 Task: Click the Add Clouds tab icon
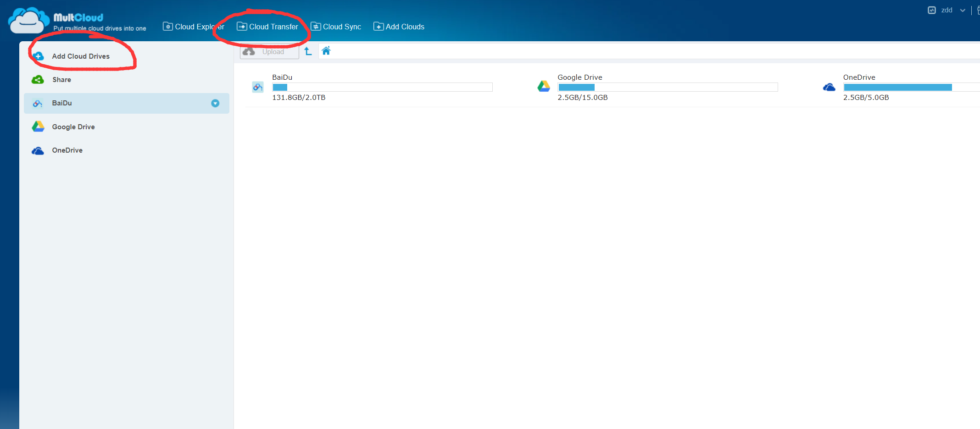(x=379, y=27)
